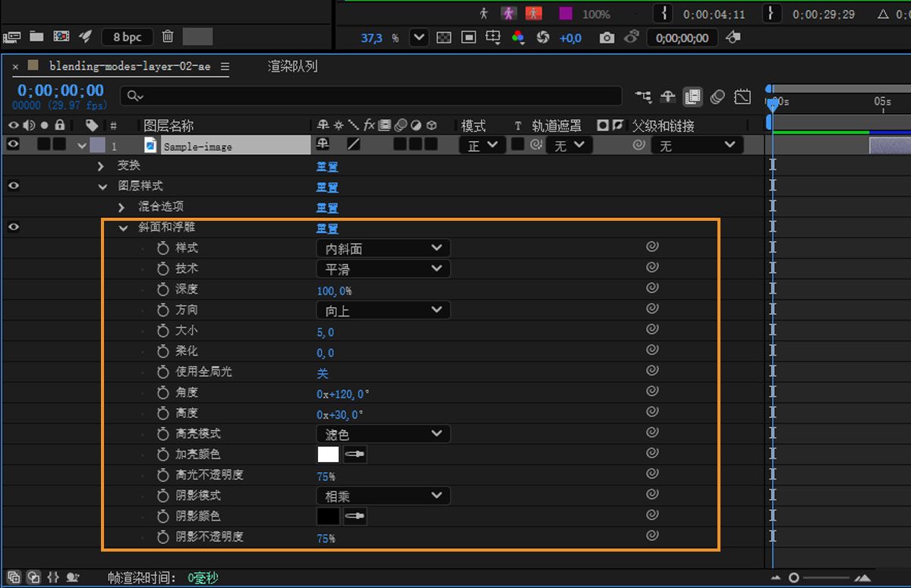Image resolution: width=911 pixels, height=588 pixels.
Task: Toggle motion blur enable icon
Action: tap(717, 96)
